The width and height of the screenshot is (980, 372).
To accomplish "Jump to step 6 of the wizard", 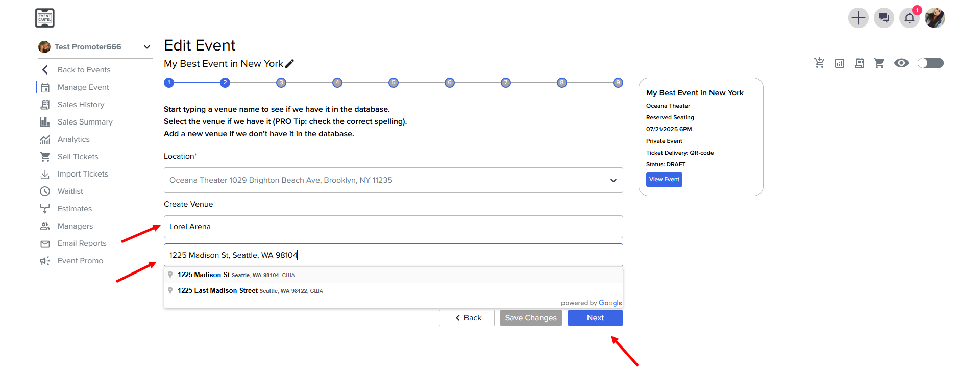I will [450, 83].
